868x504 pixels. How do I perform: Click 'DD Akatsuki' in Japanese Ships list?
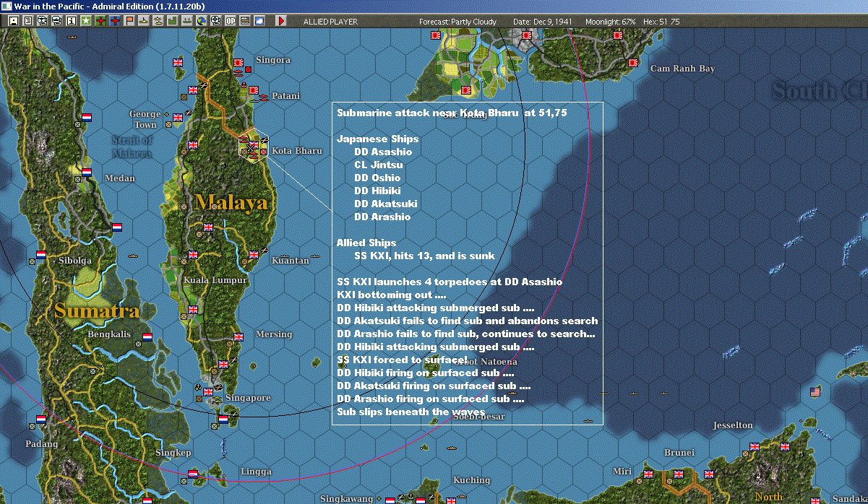(x=386, y=204)
